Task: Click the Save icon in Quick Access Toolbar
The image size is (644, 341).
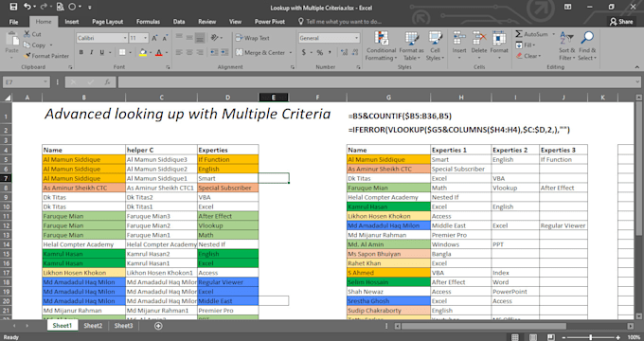Action: 13,7
